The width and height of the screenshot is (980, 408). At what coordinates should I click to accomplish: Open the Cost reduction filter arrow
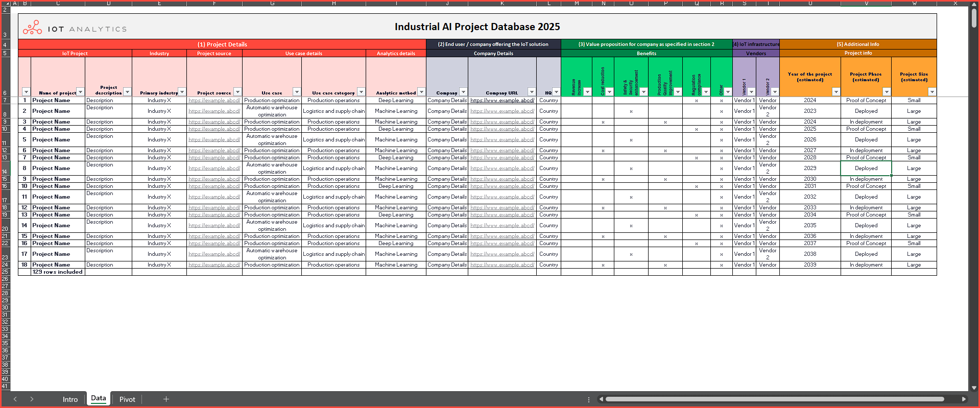click(x=609, y=92)
